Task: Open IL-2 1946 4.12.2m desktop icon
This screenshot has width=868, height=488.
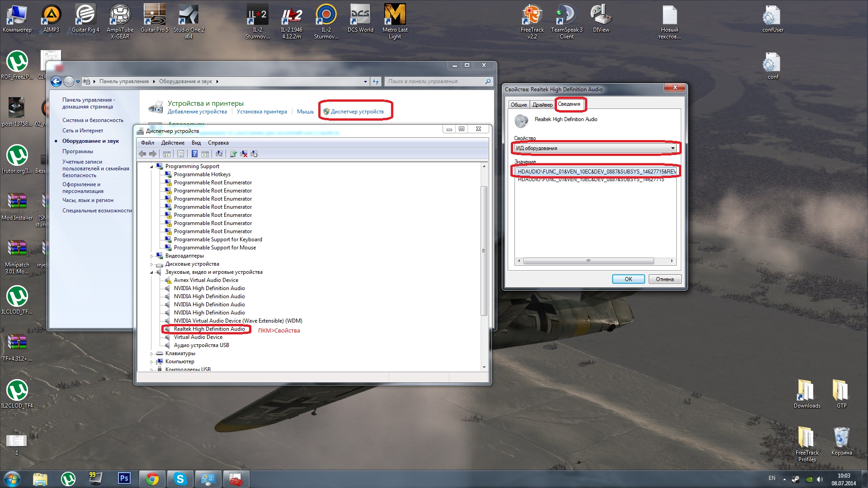Action: 292,22
